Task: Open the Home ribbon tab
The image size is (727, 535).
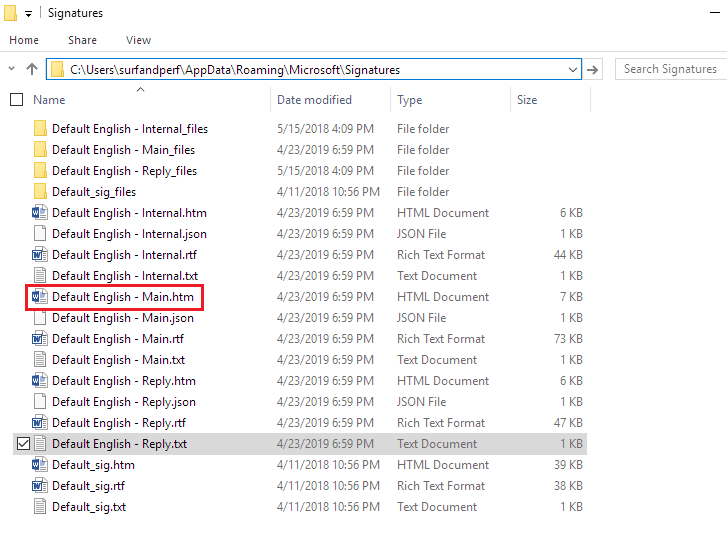Action: pyautogui.click(x=24, y=40)
